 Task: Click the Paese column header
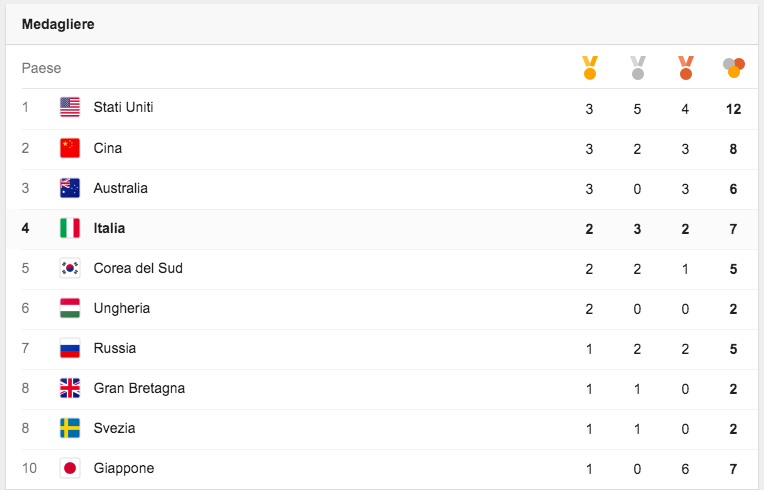tap(41, 68)
